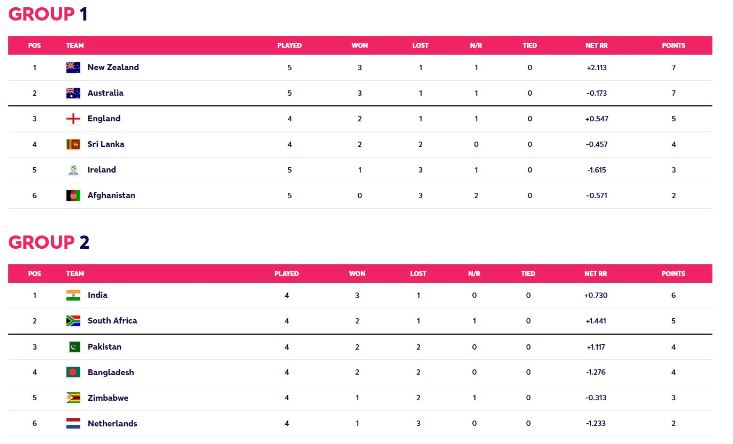This screenshot has height=444, width=733.
Task: Sort Group 1 by Points header
Action: [673, 46]
